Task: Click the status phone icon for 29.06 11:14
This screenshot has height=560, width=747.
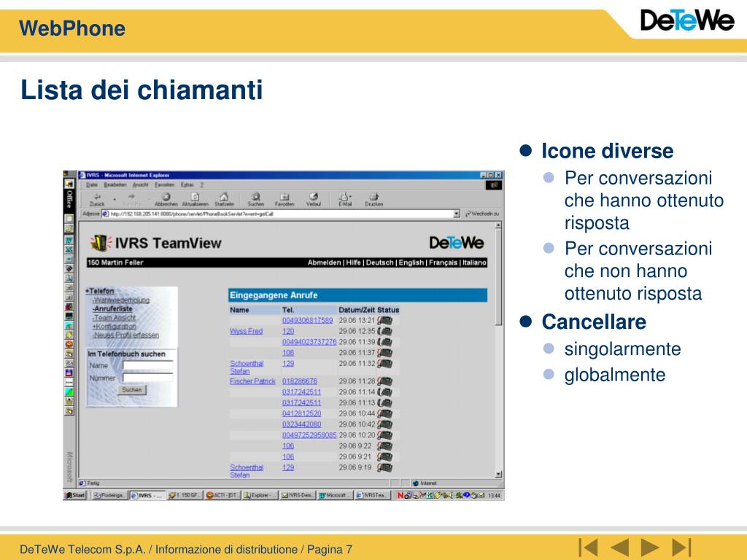Action: (385, 392)
